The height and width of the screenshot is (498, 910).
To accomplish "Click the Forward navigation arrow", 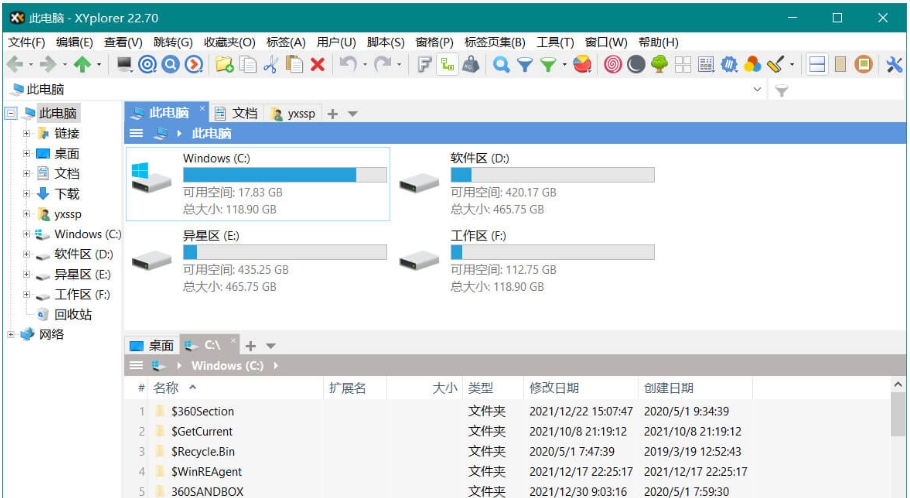I will coord(48,64).
